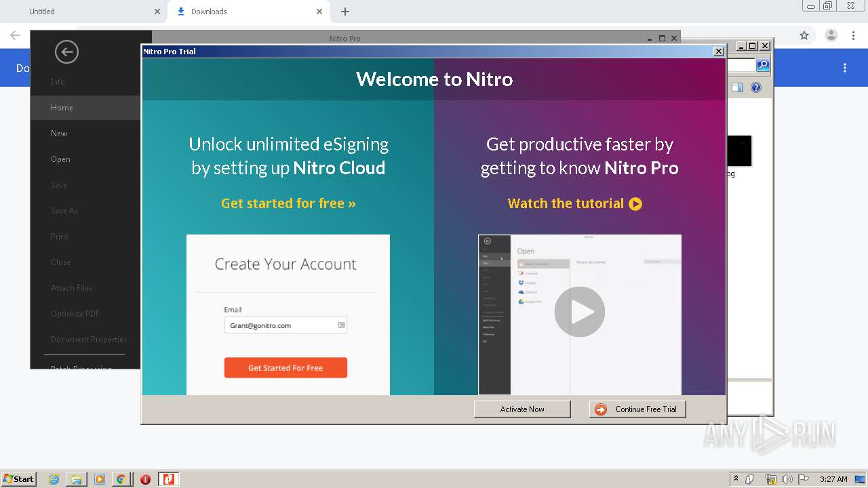Close the Downloads tab
Image resolution: width=868 pixels, height=488 pixels.
[x=320, y=12]
